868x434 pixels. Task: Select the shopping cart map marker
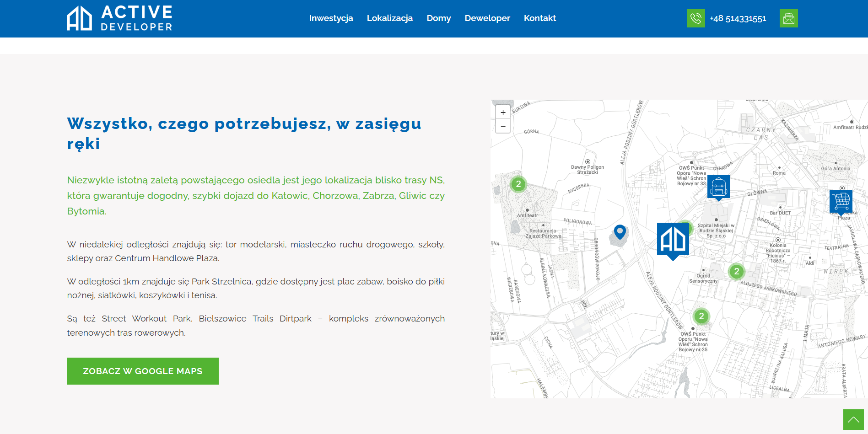coord(841,202)
